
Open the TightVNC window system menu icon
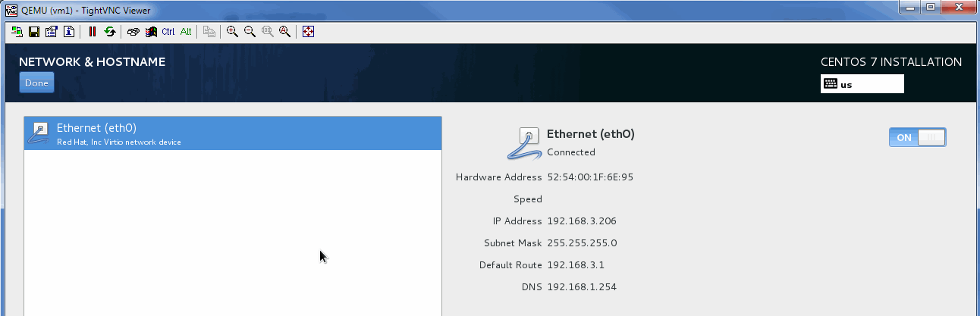[x=11, y=10]
